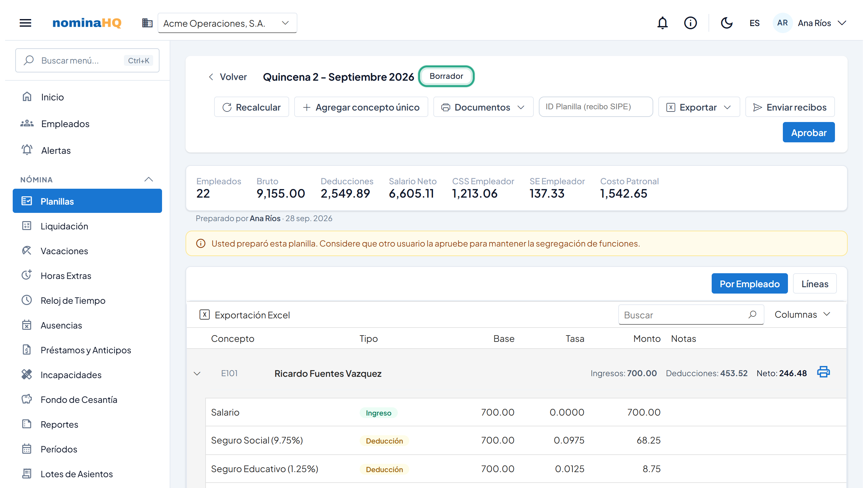Open Vacaciones section

[x=87, y=251]
